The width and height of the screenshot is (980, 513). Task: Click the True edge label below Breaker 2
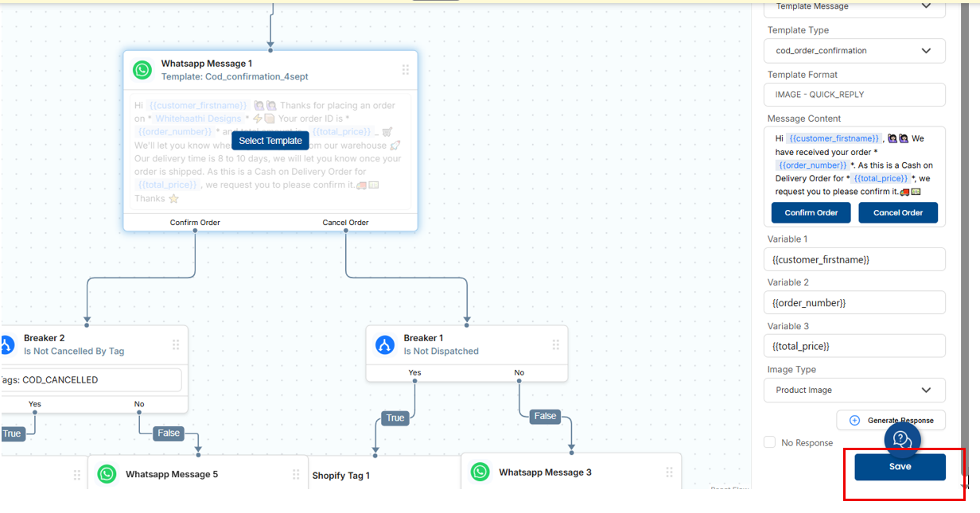point(12,433)
